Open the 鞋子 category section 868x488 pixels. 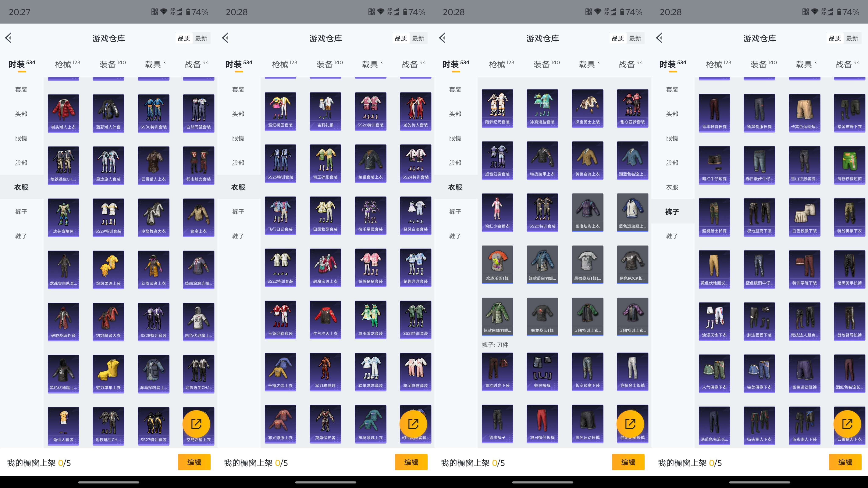[21, 236]
